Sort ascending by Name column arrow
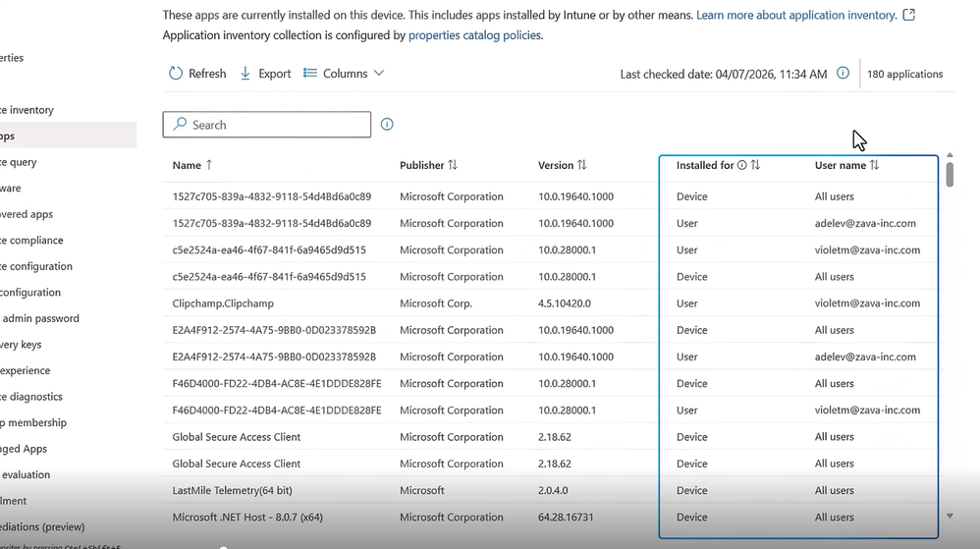Image resolution: width=980 pixels, height=549 pixels. click(208, 166)
